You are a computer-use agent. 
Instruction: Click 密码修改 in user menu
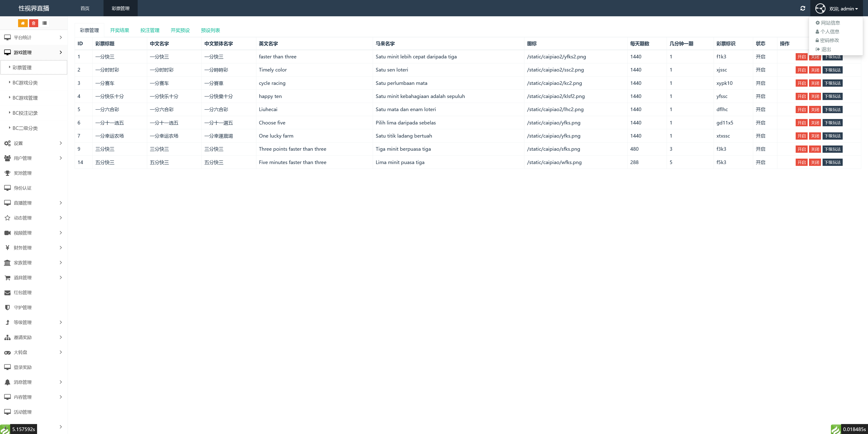pyautogui.click(x=829, y=41)
